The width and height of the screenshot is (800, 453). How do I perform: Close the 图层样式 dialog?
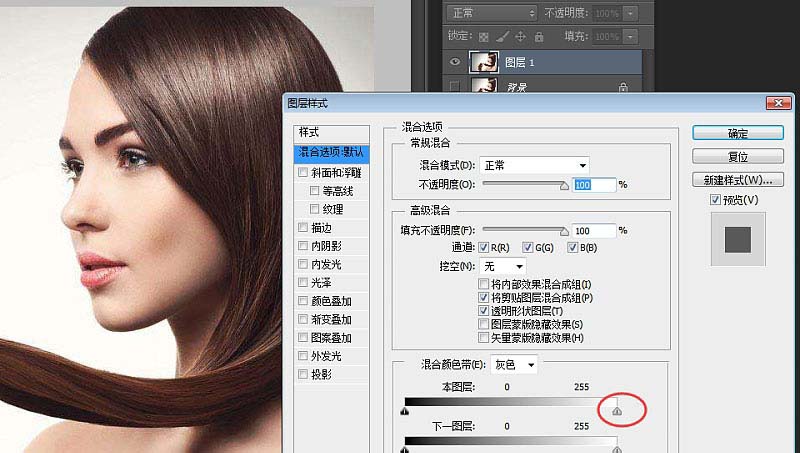pyautogui.click(x=779, y=103)
